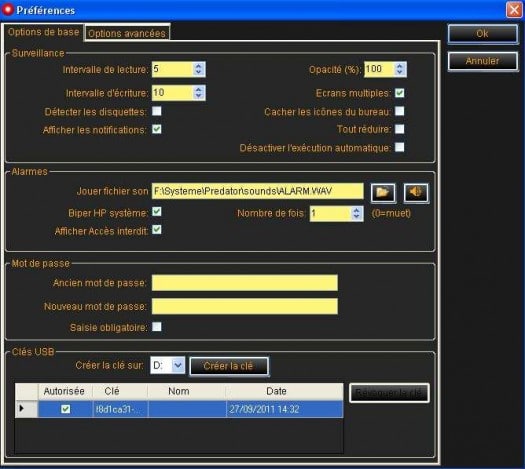The width and height of the screenshot is (525, 469).
Task: Enable Tout réduire checkbox
Action: 399,129
